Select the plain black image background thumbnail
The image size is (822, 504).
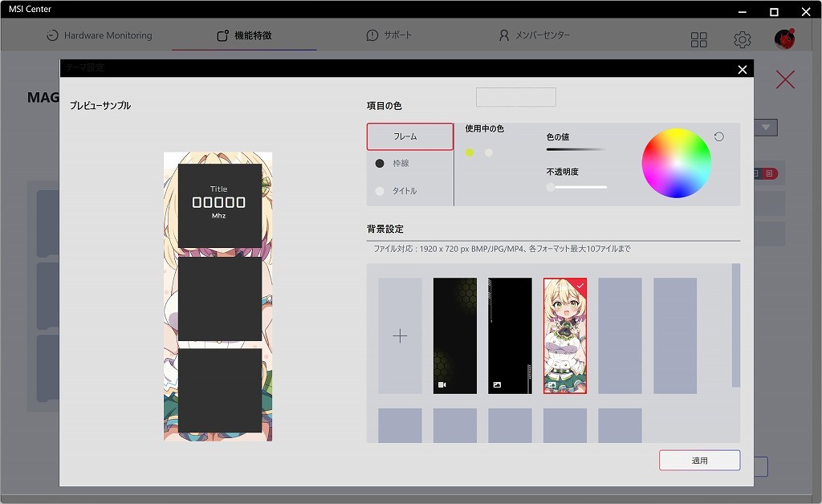510,335
